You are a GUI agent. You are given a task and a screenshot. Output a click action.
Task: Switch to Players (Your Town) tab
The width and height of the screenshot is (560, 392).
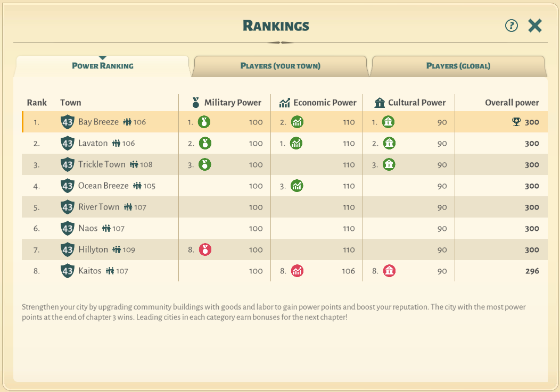(x=280, y=66)
